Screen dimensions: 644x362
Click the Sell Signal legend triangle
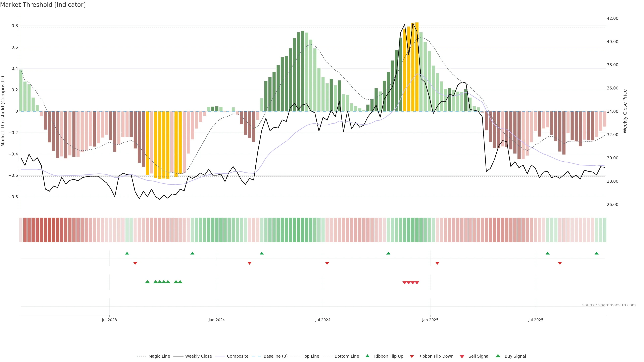pos(462,356)
